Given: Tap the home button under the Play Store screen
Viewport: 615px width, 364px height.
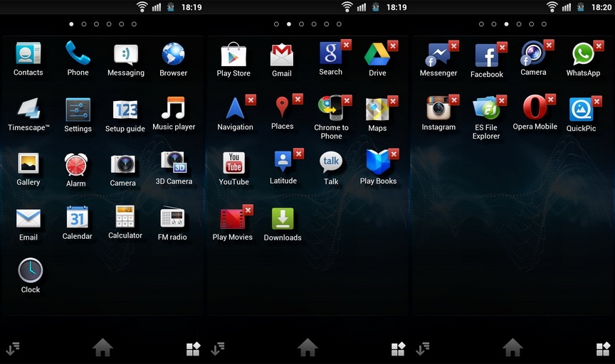Looking at the screenshot, I should (307, 348).
